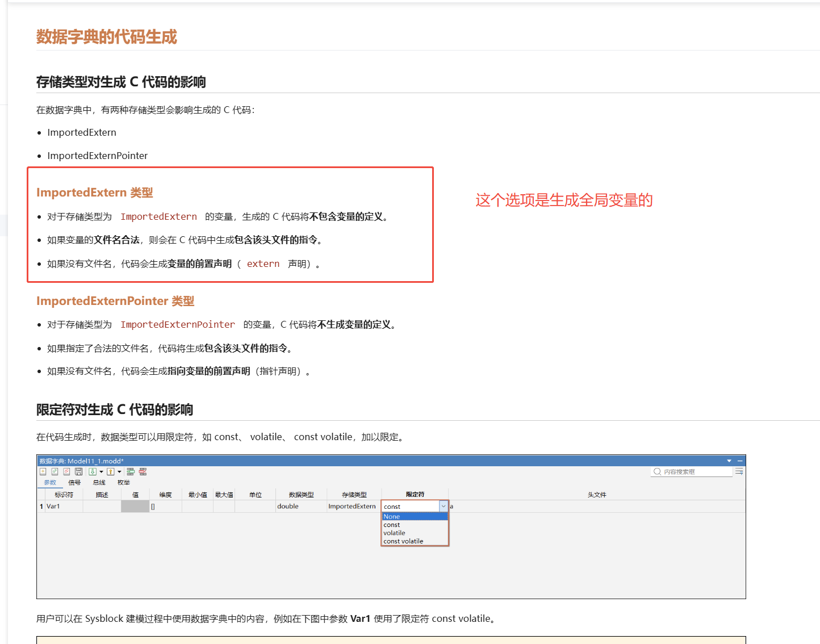Click the magnifier search icon

point(657,472)
